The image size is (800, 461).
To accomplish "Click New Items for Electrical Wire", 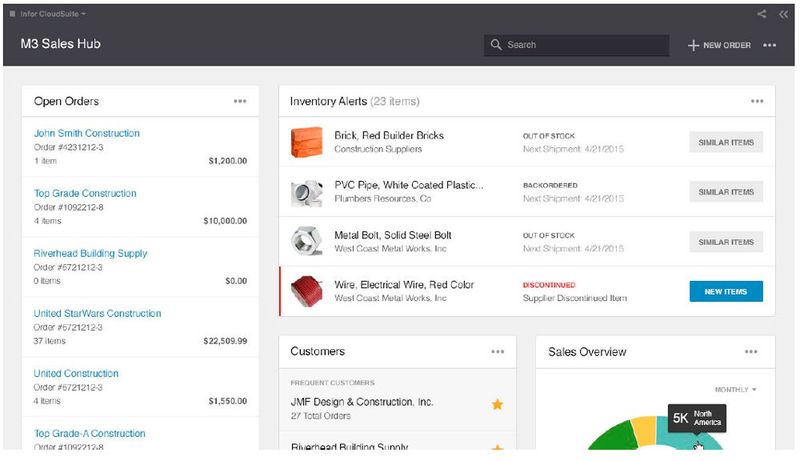I will coord(726,291).
